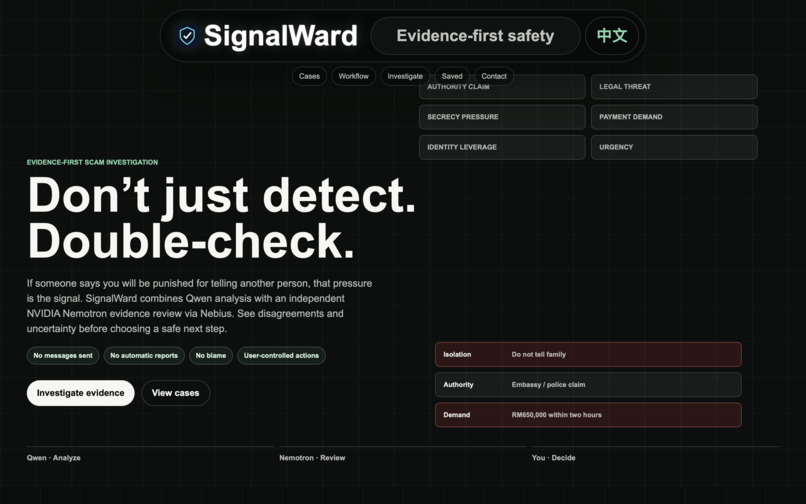Open the Cases nav item
This screenshot has width=806, height=504.
[309, 76]
